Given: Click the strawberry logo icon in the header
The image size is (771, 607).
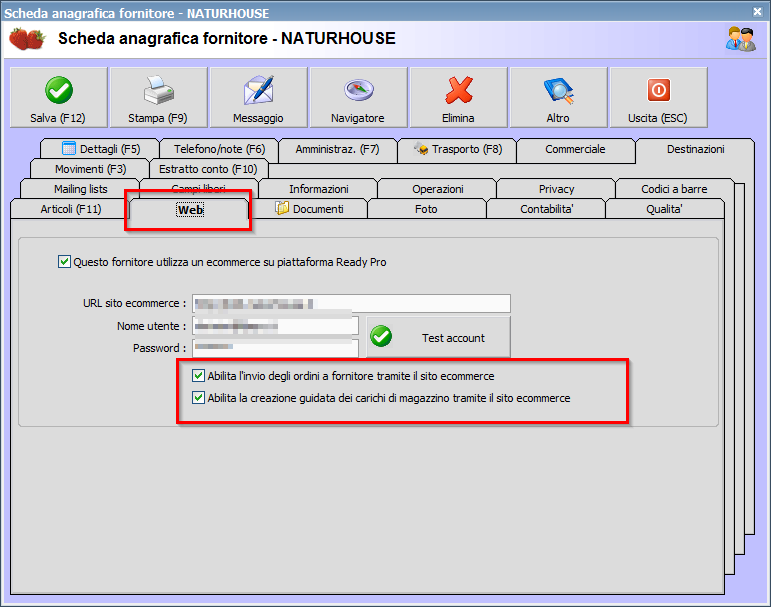Looking at the screenshot, I should tap(27, 38).
